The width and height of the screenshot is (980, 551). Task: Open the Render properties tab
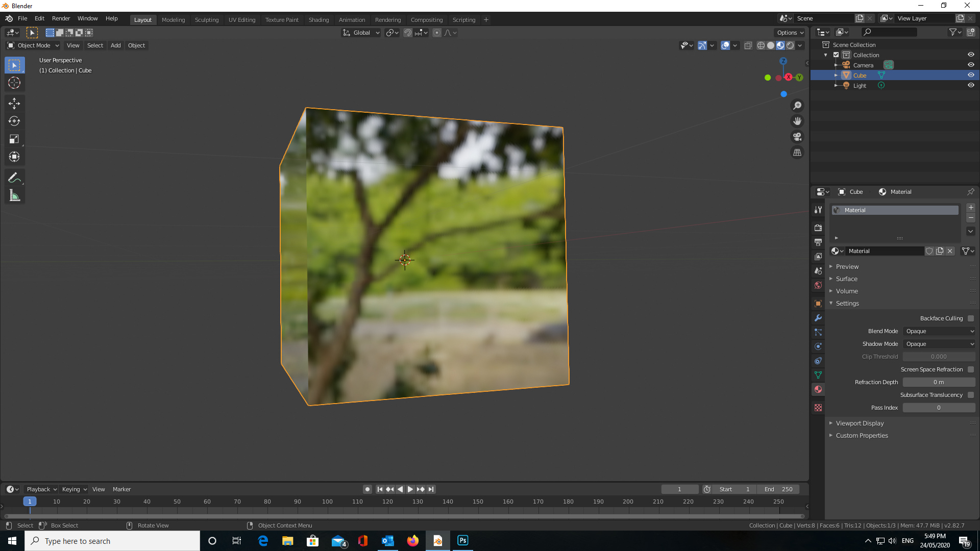tap(818, 228)
